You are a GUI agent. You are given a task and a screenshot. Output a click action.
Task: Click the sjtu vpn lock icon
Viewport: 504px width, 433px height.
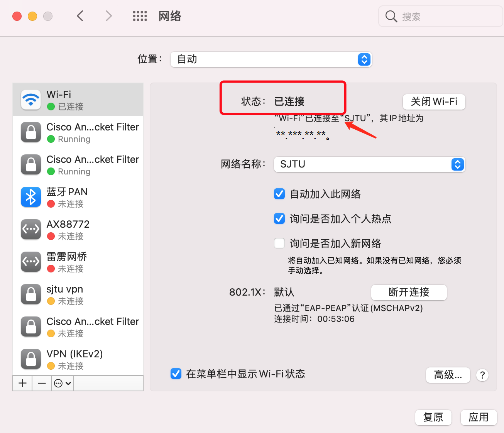click(x=31, y=294)
